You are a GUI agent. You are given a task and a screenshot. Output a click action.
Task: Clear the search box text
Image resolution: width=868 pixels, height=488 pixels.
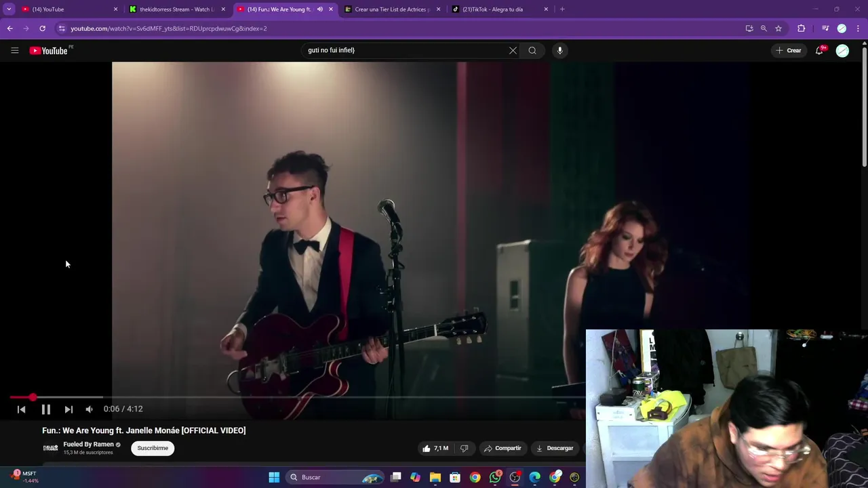click(x=513, y=50)
